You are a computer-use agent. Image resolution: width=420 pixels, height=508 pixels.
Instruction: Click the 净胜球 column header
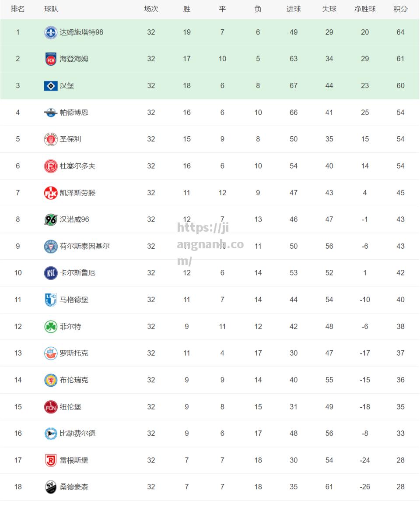pyautogui.click(x=365, y=9)
